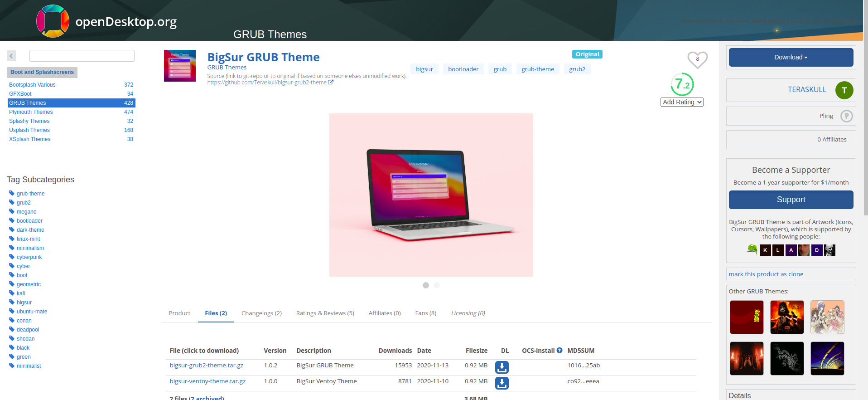Viewport: 868px width, 400px height.
Task: Click the main laptop preview image
Action: 431,195
